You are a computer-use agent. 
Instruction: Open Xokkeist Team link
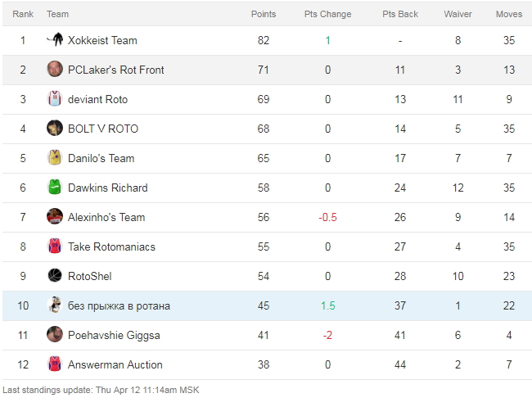(x=102, y=40)
